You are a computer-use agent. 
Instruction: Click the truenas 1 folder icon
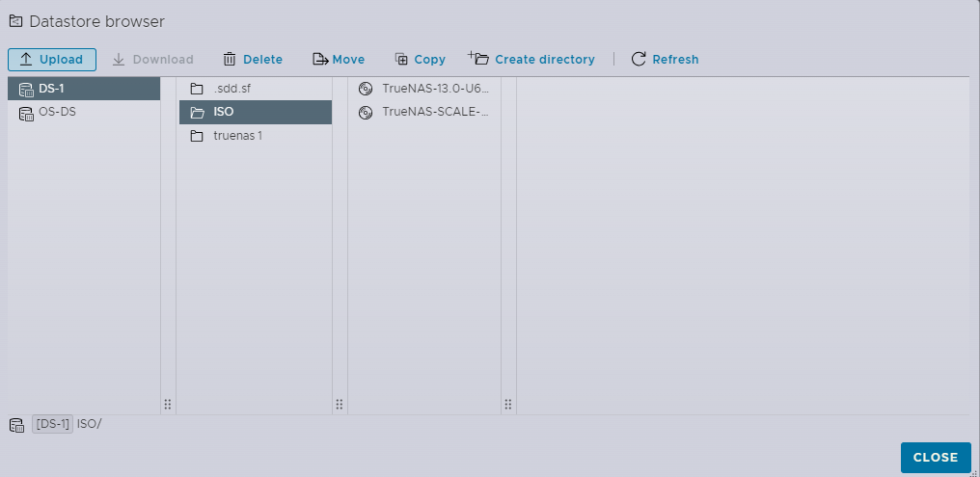click(x=197, y=136)
